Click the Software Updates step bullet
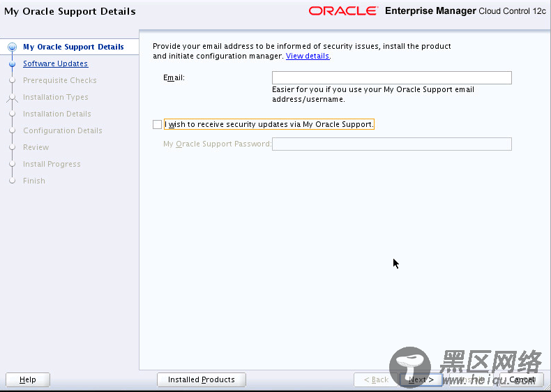This screenshot has height=392, width=551. pyautogui.click(x=13, y=64)
